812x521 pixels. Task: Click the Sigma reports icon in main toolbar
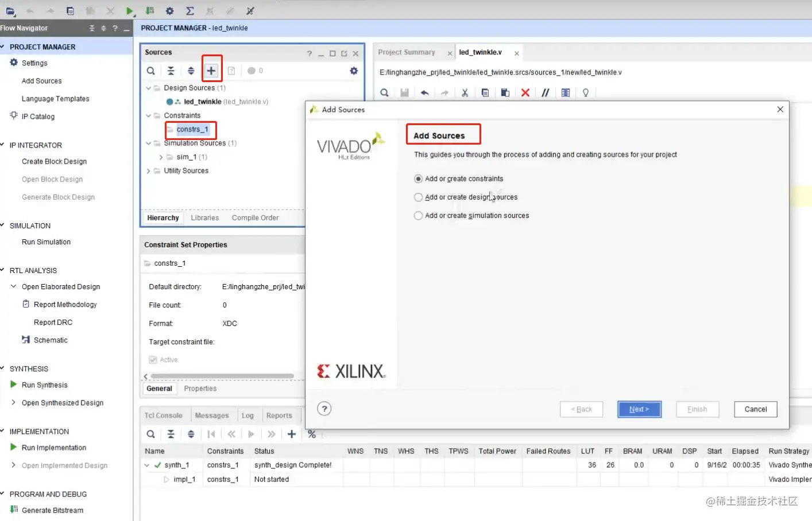coord(190,11)
